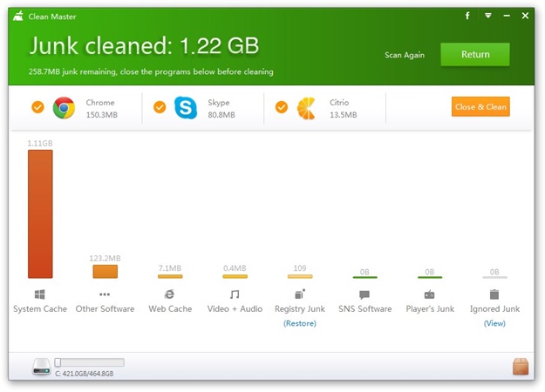This screenshot has width=545, height=392.
Task: Uncheck the Skype checkbox
Action: pyautogui.click(x=160, y=107)
